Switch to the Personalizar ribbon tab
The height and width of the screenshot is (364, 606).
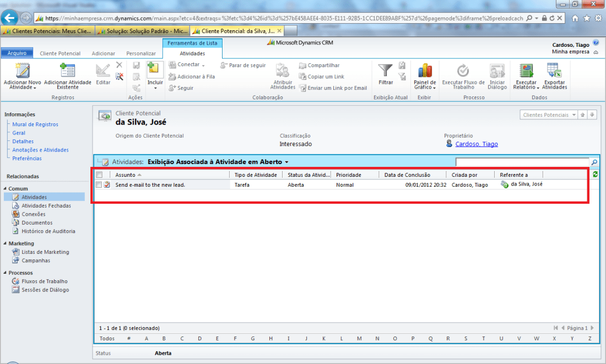(141, 53)
